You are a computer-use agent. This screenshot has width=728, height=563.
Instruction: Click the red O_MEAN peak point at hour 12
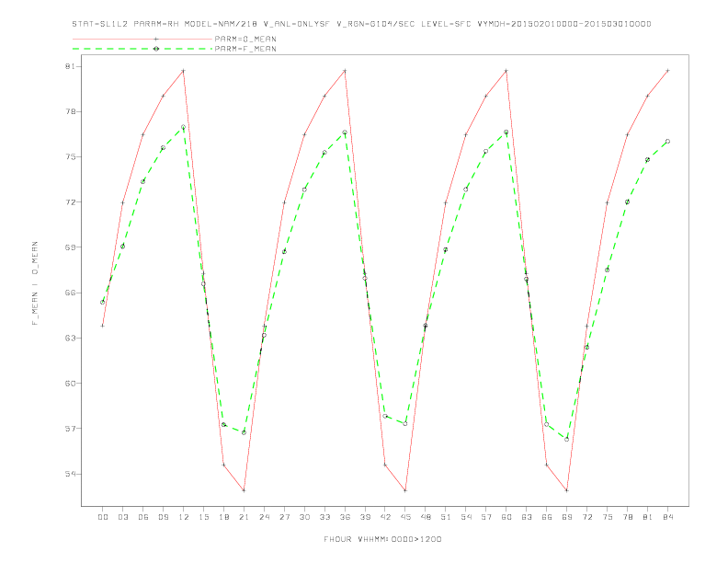[184, 71]
